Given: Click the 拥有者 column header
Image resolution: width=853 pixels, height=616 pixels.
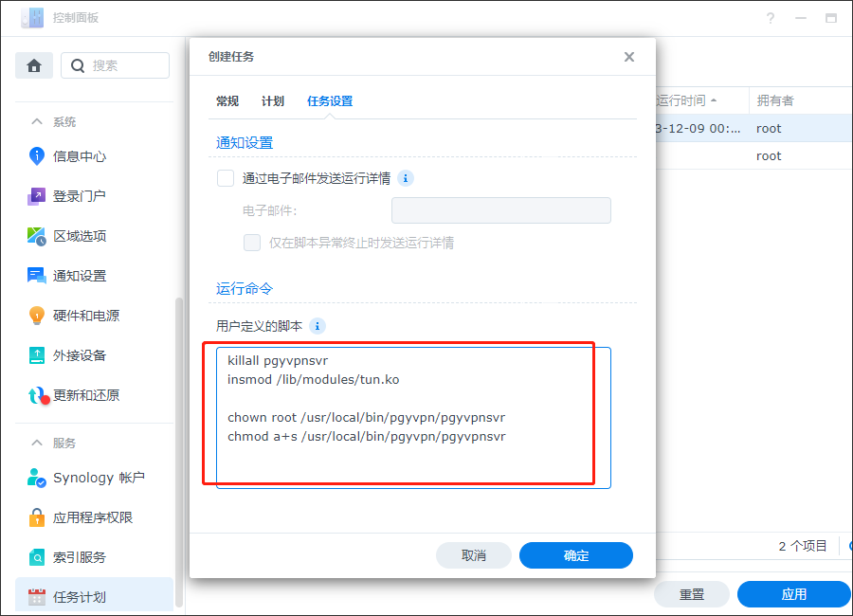Looking at the screenshot, I should coord(775,100).
